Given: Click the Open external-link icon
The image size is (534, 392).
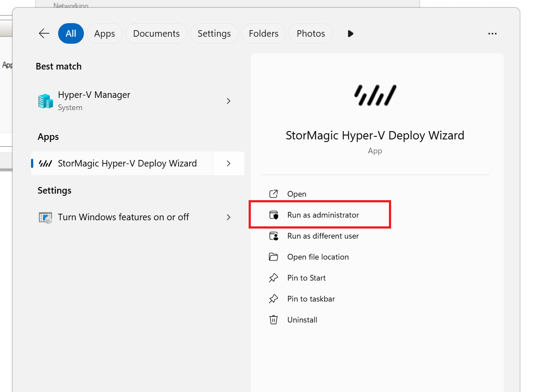Looking at the screenshot, I should 274,194.
